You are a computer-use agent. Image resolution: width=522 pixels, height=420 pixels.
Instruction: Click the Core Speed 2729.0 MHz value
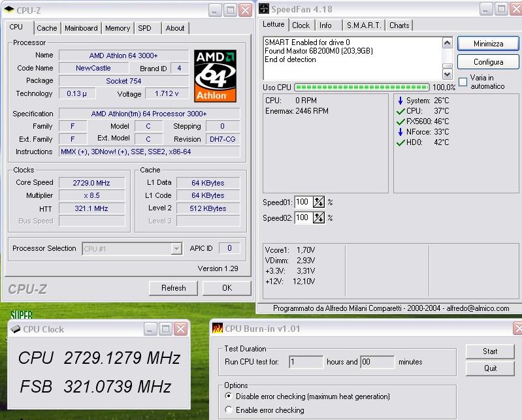point(91,183)
